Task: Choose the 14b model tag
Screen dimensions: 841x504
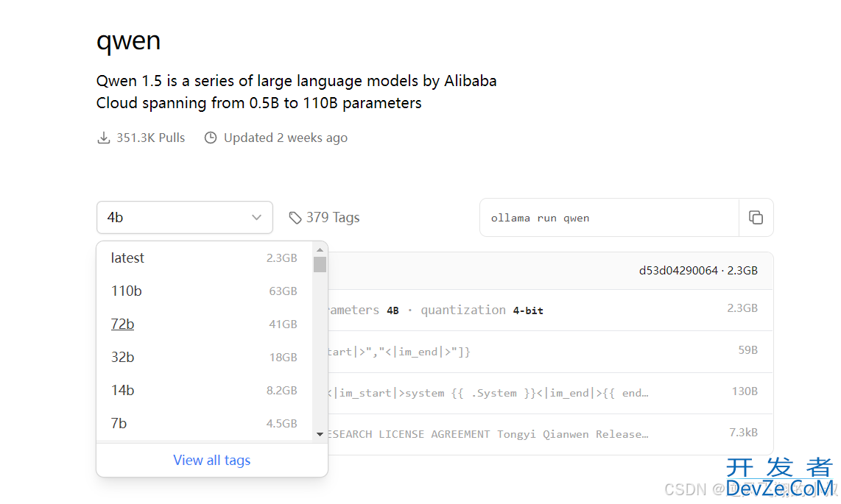Action: (204, 391)
